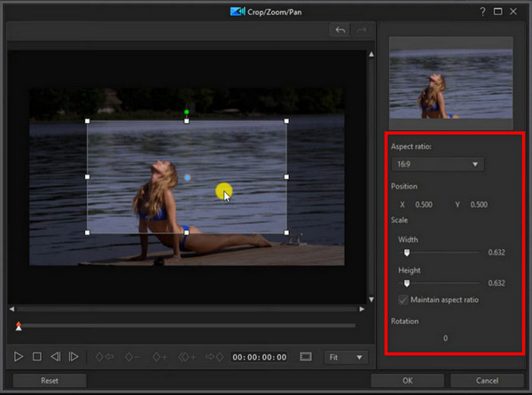Toggle Maintain aspect ratio checkbox
Screen dimensions: 532x395
[x=403, y=300]
